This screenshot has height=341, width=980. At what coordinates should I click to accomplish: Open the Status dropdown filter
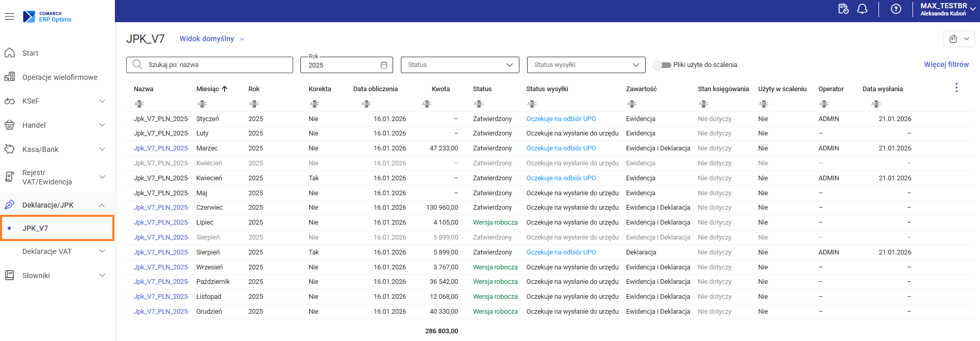click(460, 65)
